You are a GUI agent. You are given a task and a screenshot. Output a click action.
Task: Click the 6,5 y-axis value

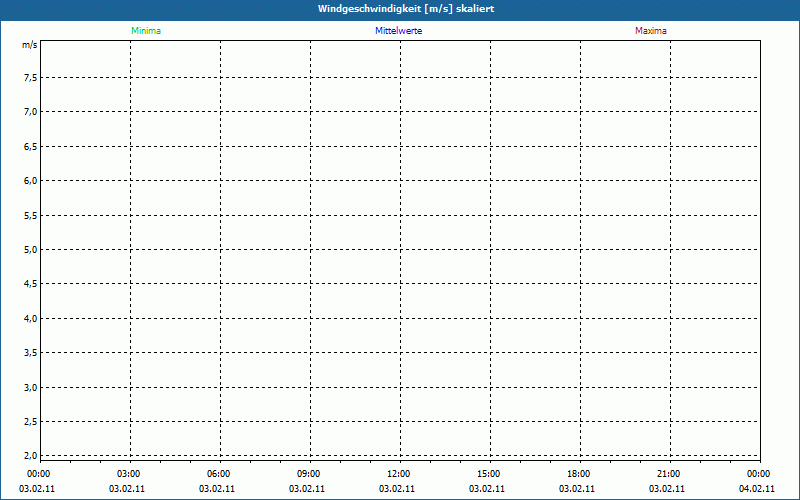[x=31, y=146]
